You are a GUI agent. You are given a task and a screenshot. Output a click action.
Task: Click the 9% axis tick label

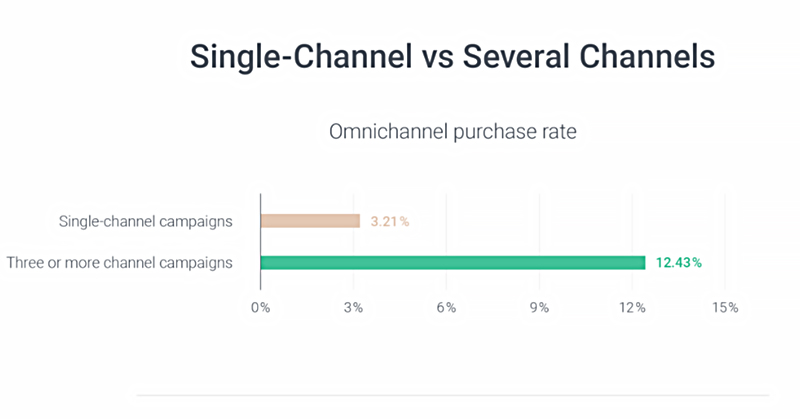pos(539,308)
